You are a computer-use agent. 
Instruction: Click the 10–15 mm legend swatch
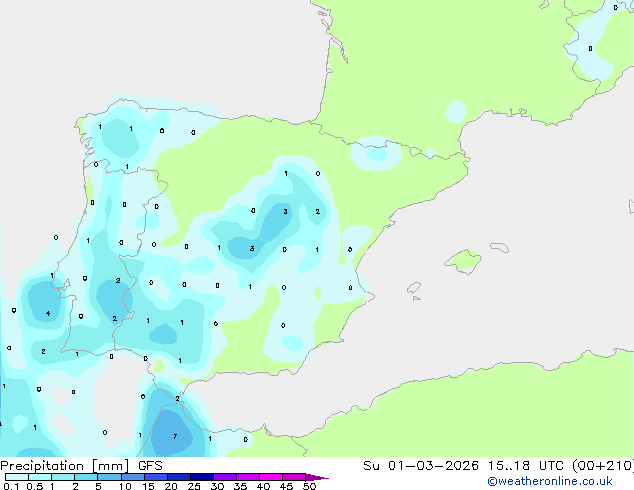(x=132, y=477)
